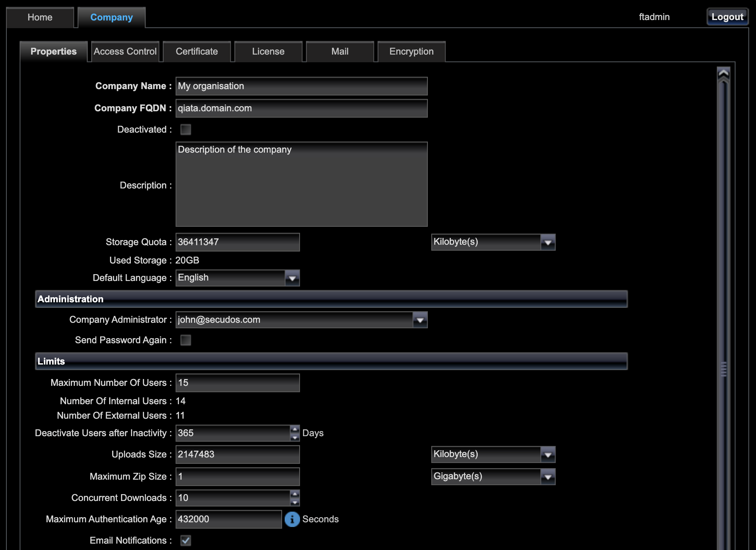Increment the Concurrent Downloads value
The width and height of the screenshot is (756, 550).
295,494
